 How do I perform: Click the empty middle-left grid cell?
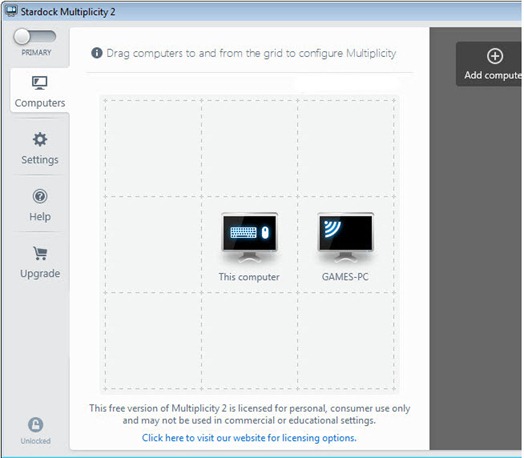(x=153, y=245)
